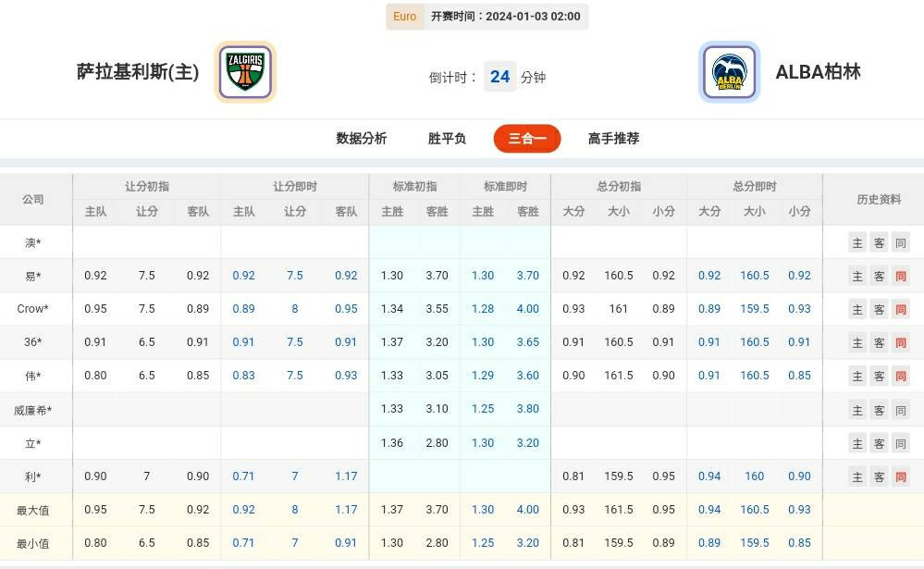Switch to the 数据分析 tab
Viewport: 924px width, 569px height.
pos(362,139)
